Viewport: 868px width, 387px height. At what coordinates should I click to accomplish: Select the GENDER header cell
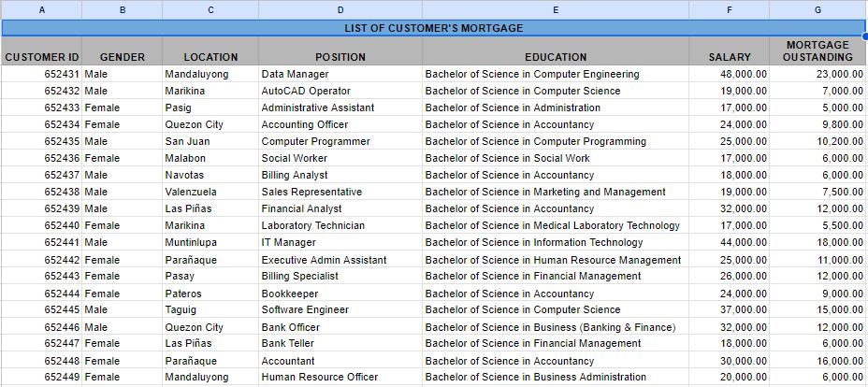[x=123, y=50]
